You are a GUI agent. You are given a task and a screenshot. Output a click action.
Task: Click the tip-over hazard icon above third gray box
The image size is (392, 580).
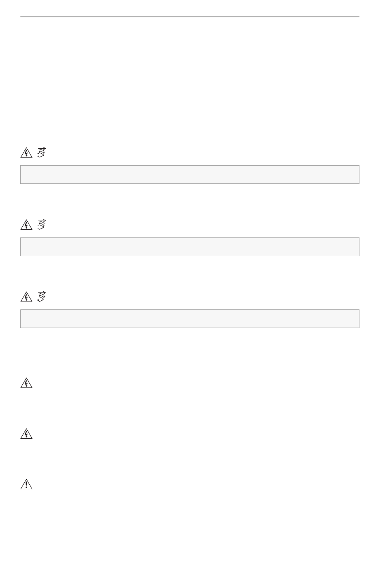coord(41,297)
